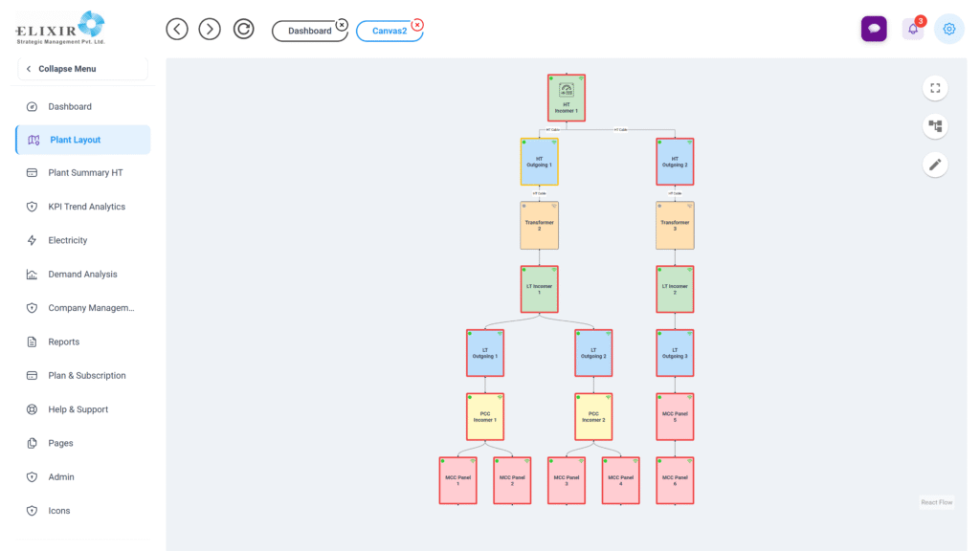This screenshot has height=551, width=980.
Task: Click the refresh circular arrow
Action: [244, 29]
